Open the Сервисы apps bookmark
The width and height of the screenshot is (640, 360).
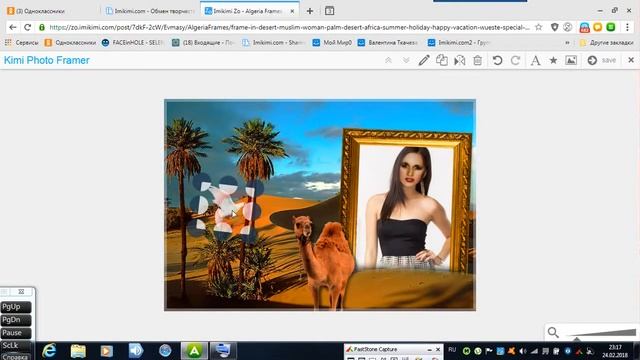click(22, 42)
